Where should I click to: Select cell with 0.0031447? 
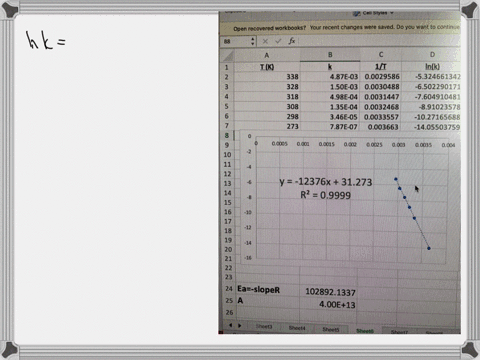(x=381, y=97)
